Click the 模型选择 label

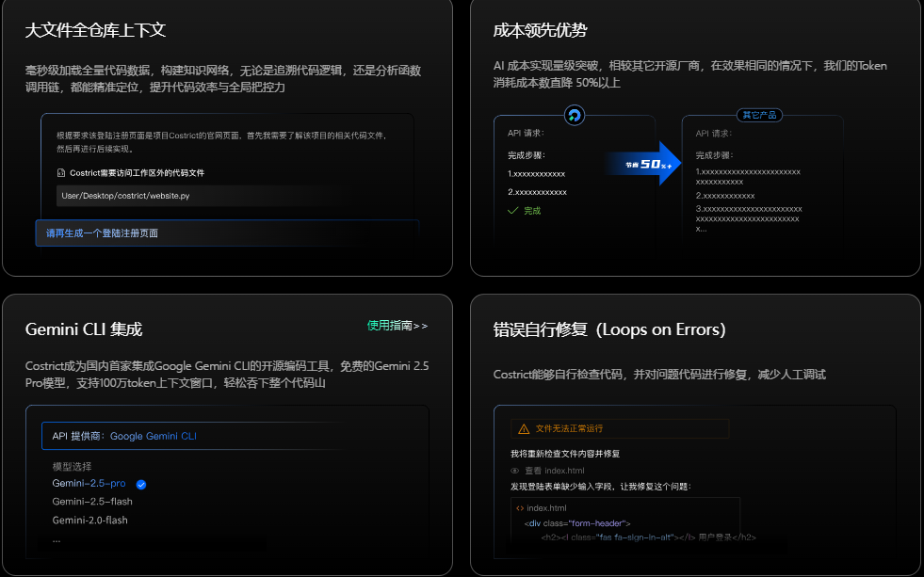click(72, 466)
